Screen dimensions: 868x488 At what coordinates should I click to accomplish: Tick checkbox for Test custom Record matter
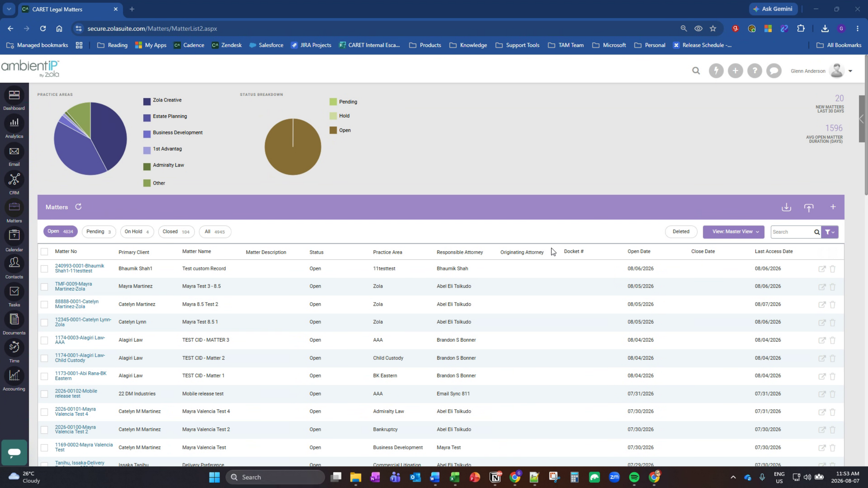coord(44,269)
